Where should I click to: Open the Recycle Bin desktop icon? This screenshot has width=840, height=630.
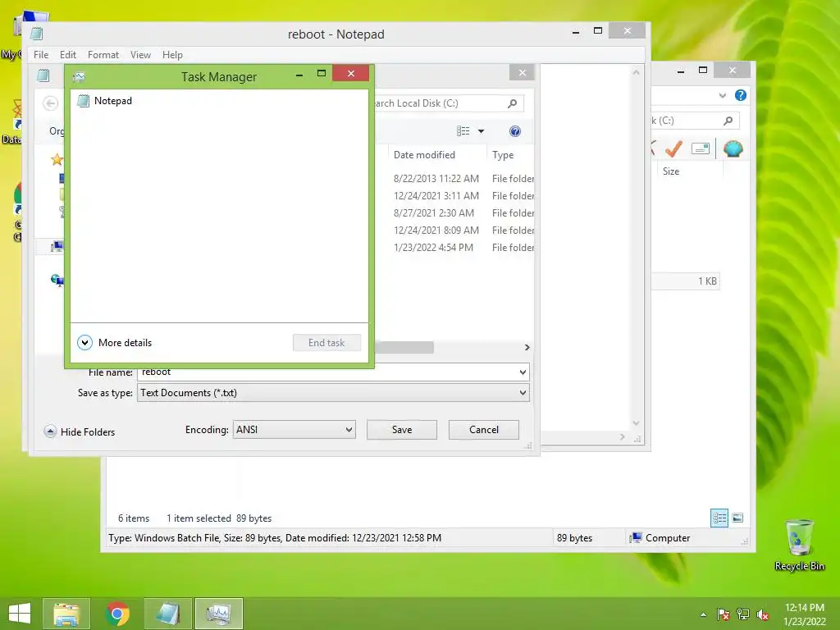(799, 545)
